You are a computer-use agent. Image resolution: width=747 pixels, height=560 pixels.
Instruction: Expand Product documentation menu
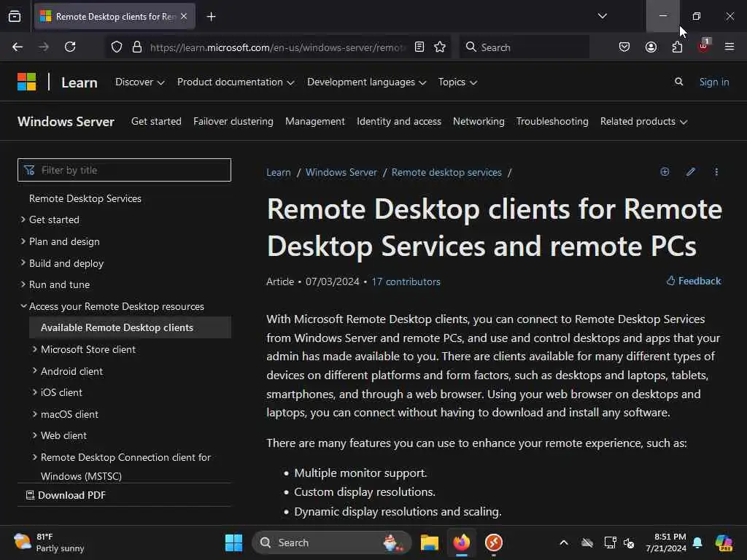tap(236, 82)
